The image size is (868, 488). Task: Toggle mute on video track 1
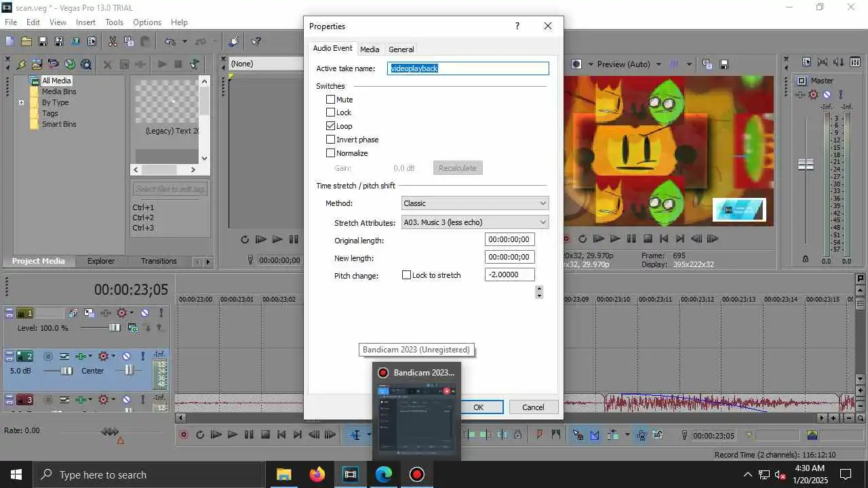[145, 313]
